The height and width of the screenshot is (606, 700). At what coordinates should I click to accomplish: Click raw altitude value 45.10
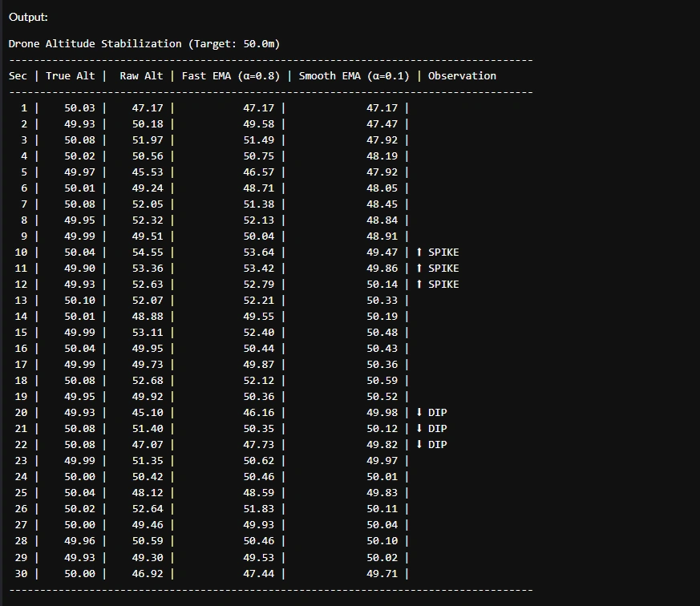point(148,412)
